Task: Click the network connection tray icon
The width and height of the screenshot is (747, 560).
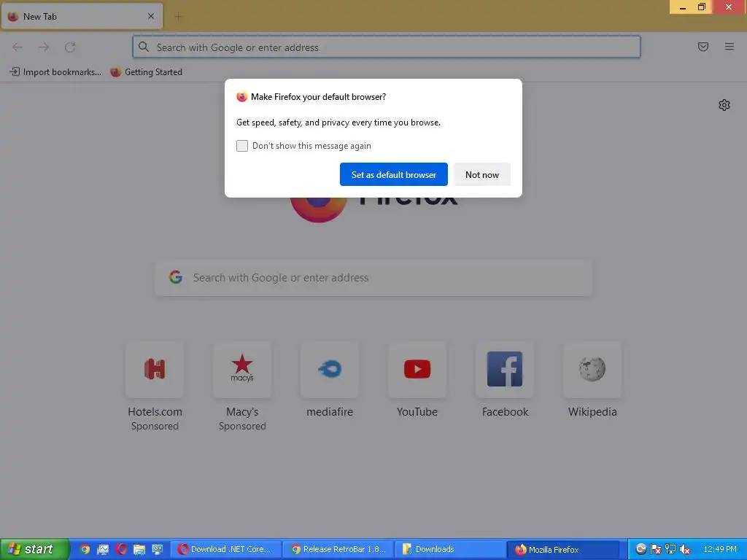Action: pyautogui.click(x=670, y=549)
